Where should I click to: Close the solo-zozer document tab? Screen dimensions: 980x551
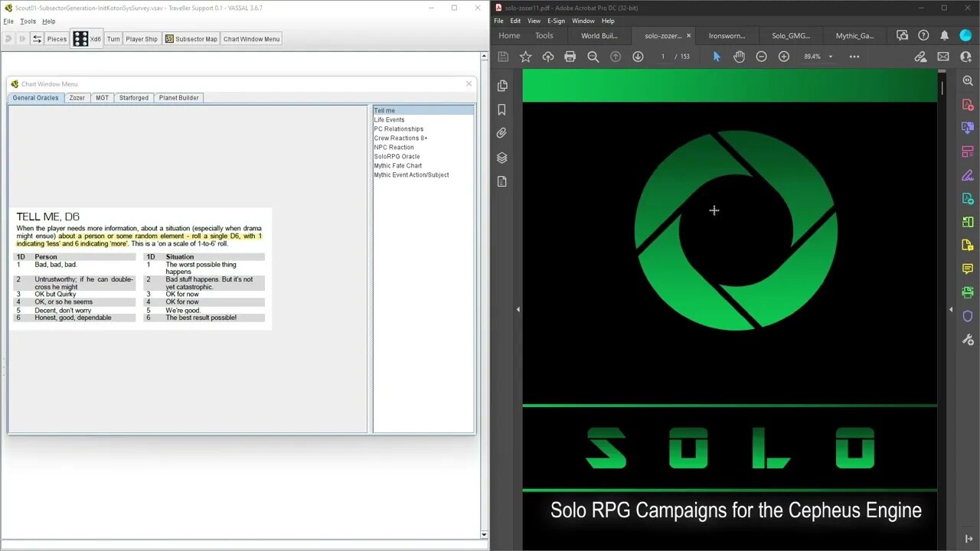688,35
